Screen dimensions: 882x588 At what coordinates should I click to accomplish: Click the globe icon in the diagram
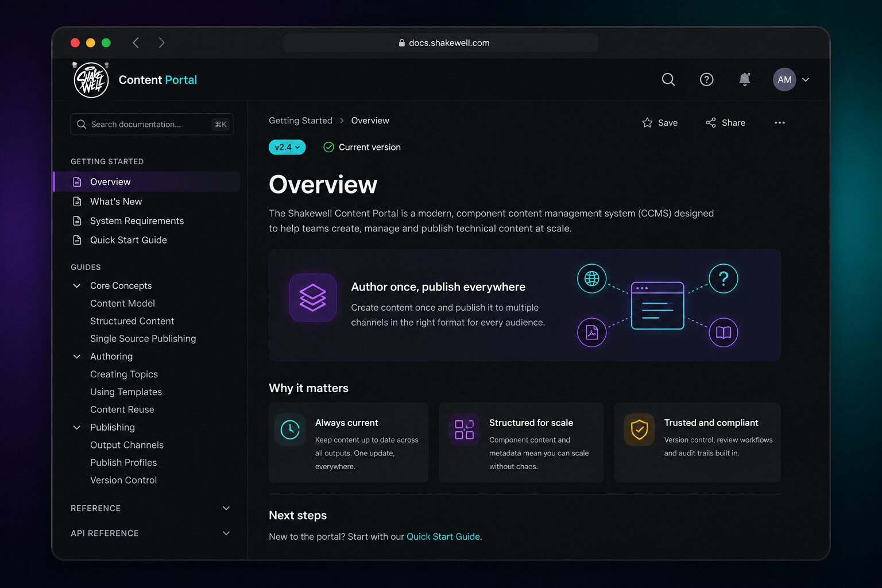591,278
